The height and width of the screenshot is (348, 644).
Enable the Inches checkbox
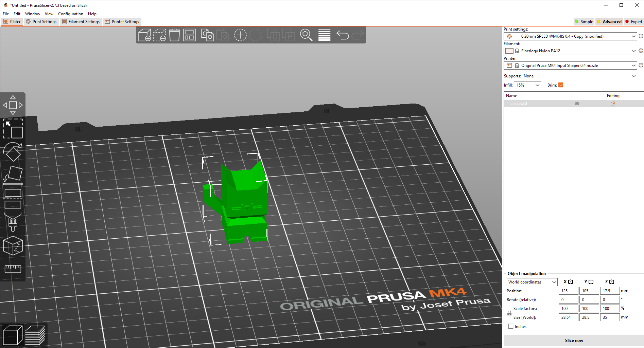(x=511, y=326)
